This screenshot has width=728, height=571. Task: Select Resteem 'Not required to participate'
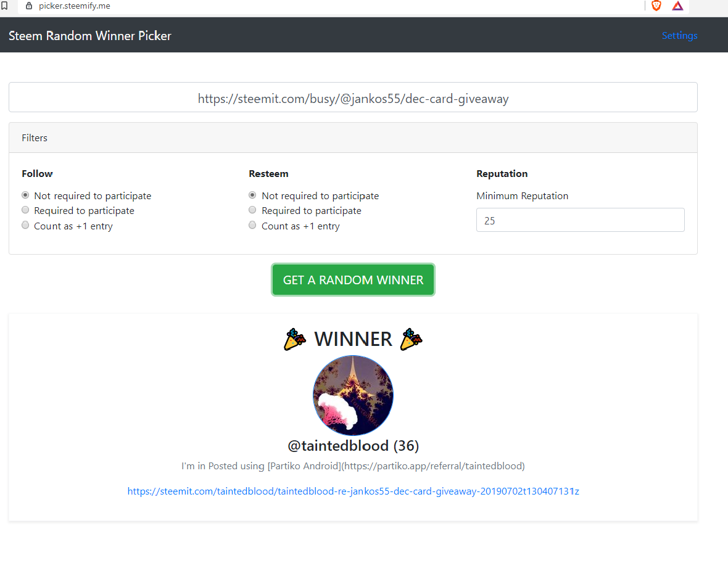point(252,195)
